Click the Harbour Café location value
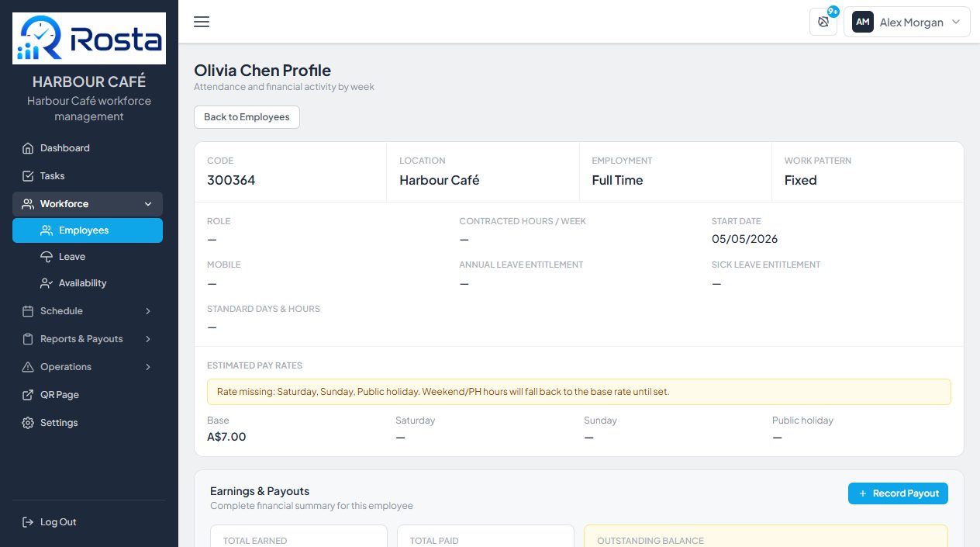 point(439,180)
